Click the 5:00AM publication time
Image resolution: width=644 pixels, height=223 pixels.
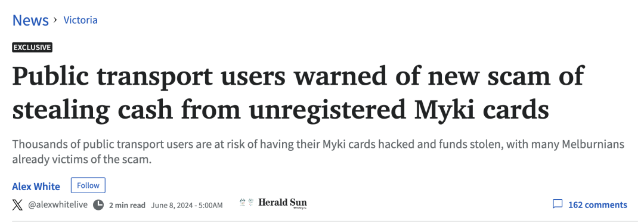coord(210,205)
